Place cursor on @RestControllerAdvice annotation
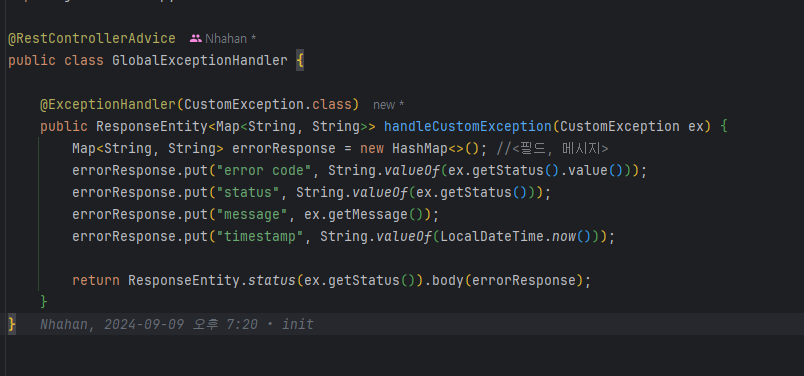The height and width of the screenshot is (376, 804). pyautogui.click(x=92, y=38)
